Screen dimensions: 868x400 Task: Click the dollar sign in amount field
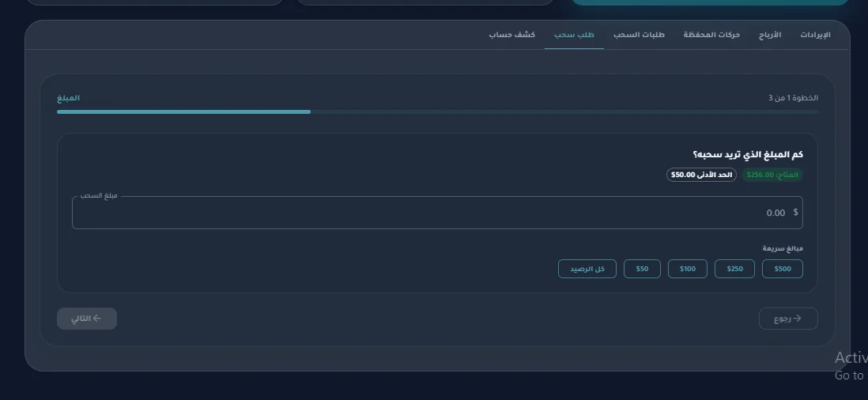click(x=795, y=212)
